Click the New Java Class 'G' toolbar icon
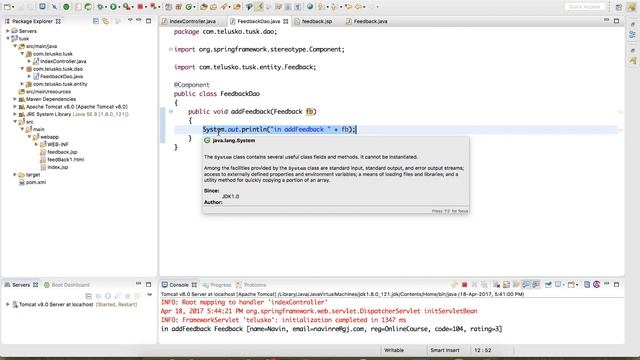 pos(189,7)
